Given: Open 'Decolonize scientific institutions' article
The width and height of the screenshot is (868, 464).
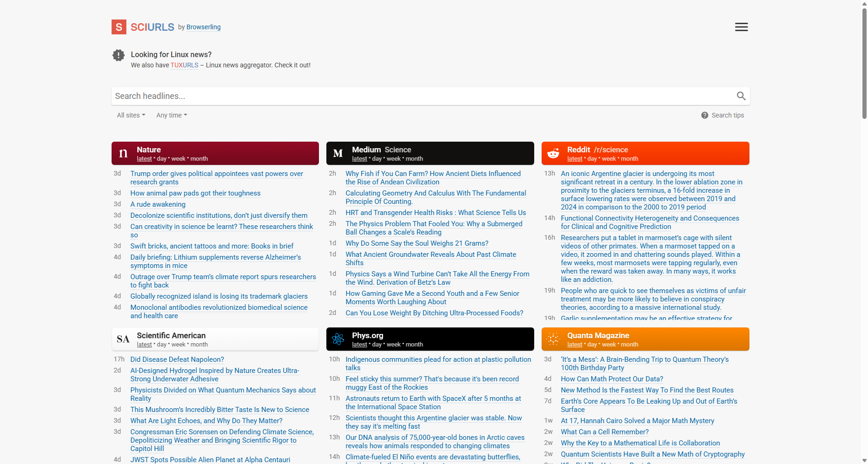Looking at the screenshot, I should click(219, 216).
